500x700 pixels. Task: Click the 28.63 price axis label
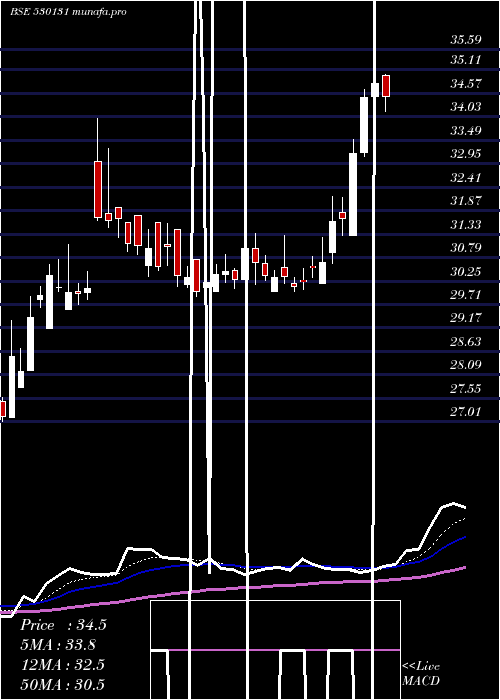[466, 342]
